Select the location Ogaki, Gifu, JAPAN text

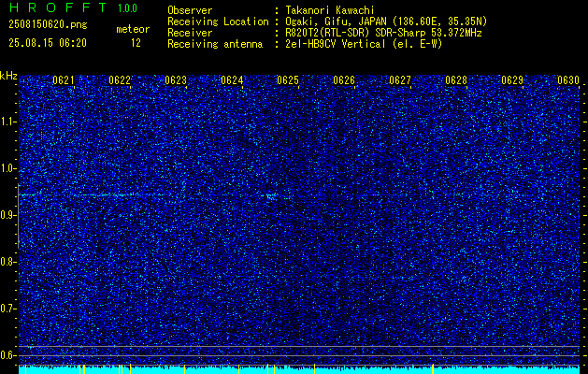tap(386, 22)
